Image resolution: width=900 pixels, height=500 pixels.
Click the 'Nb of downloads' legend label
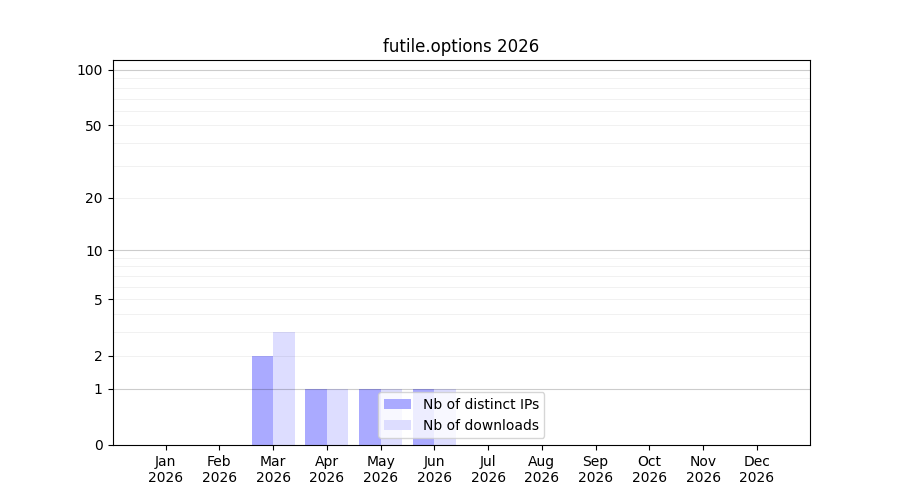point(480,425)
